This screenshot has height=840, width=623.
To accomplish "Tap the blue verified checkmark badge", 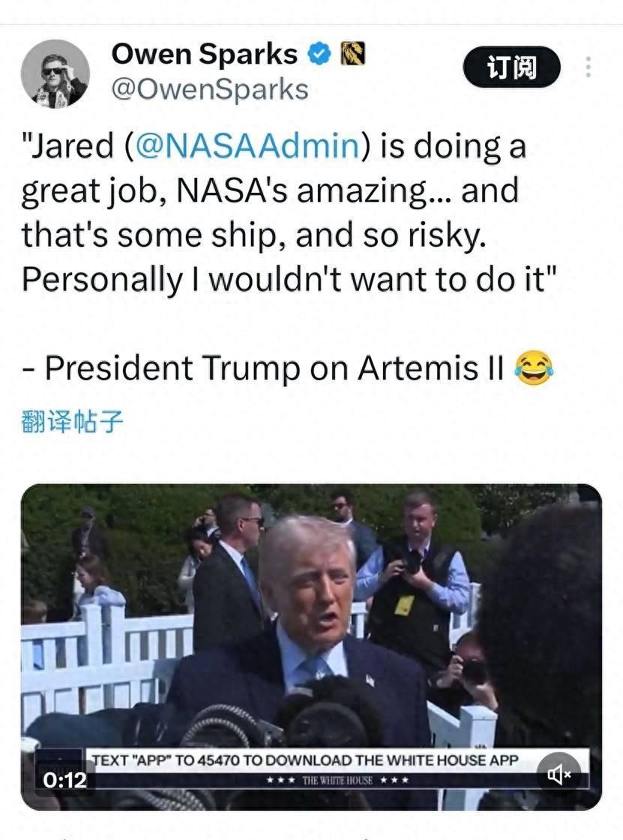I will click(x=319, y=54).
